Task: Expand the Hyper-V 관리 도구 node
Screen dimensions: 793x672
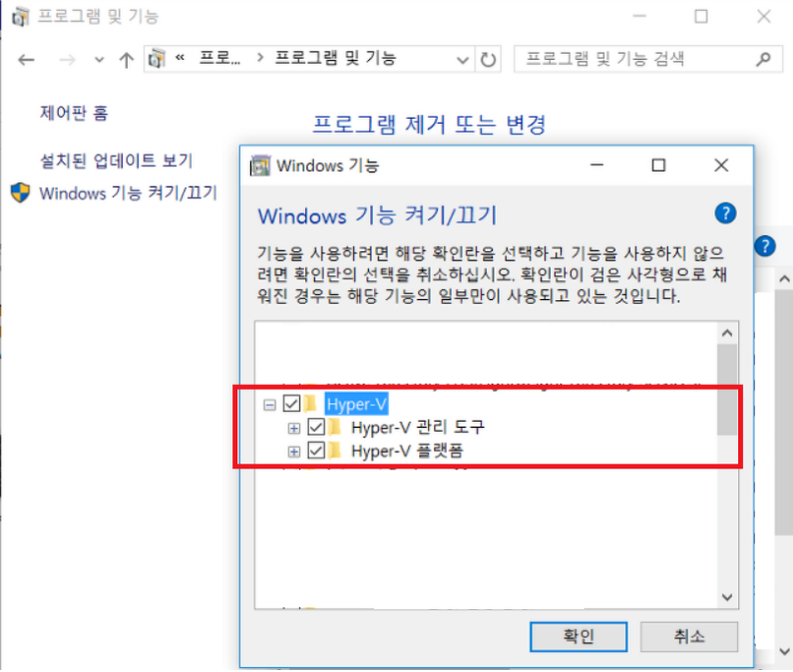Action: (x=294, y=429)
